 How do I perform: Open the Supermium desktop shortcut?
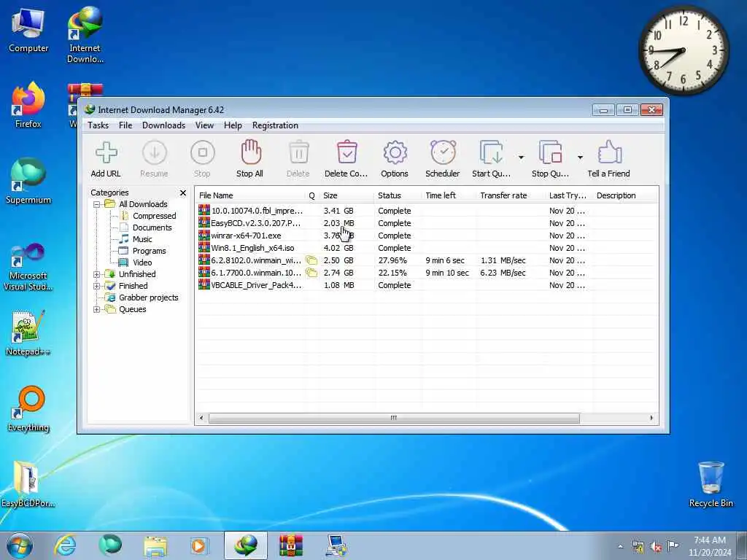28,181
